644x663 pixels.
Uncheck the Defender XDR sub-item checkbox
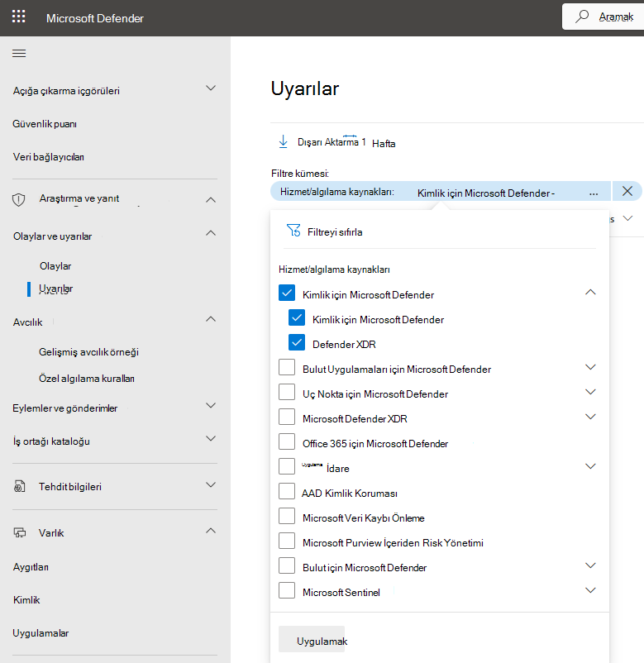(x=297, y=342)
